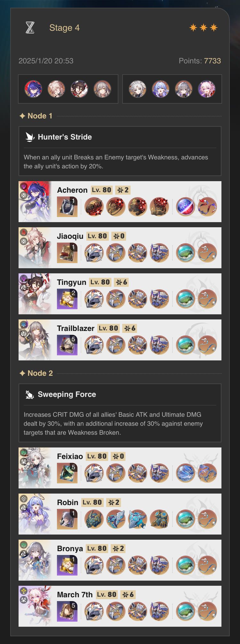Click Robin's boots relic icon
This screenshot has width=240, height=644.
159,519
